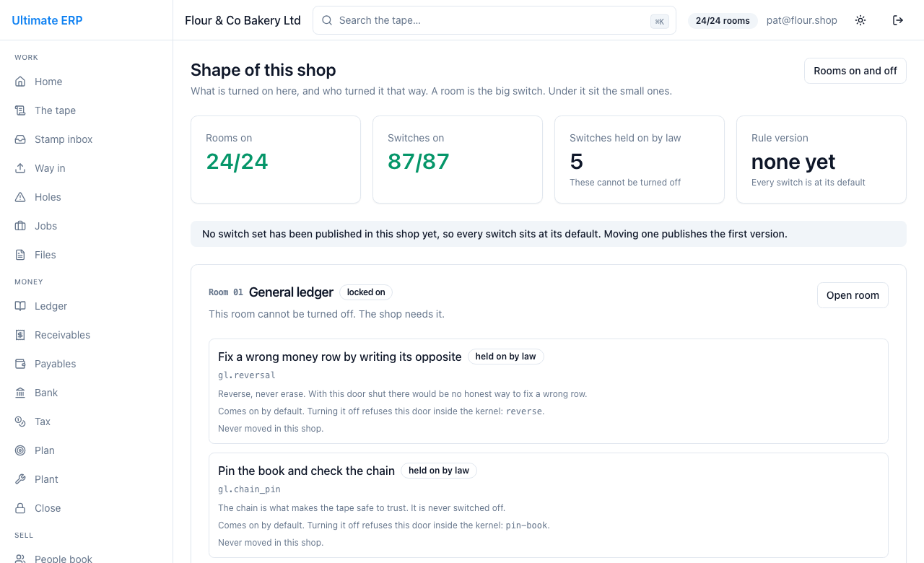Image resolution: width=924 pixels, height=563 pixels.
Task: Open the Plant wrench icon
Action: click(x=20, y=479)
